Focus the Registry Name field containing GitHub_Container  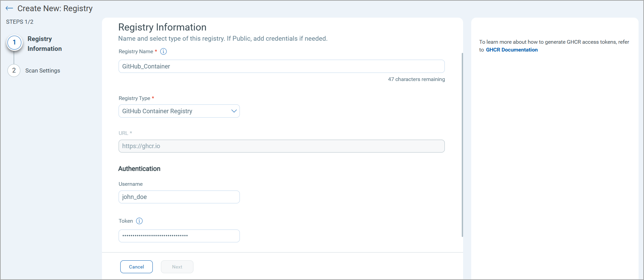281,66
